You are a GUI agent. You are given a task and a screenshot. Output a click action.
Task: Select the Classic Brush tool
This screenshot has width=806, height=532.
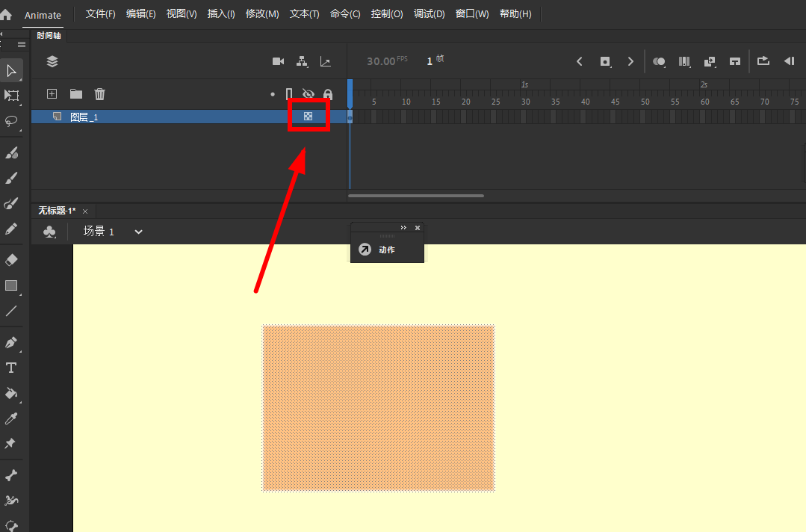11,178
